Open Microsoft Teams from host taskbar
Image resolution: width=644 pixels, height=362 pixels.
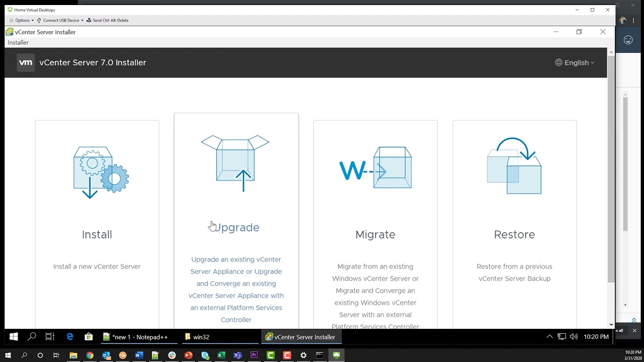[237, 355]
